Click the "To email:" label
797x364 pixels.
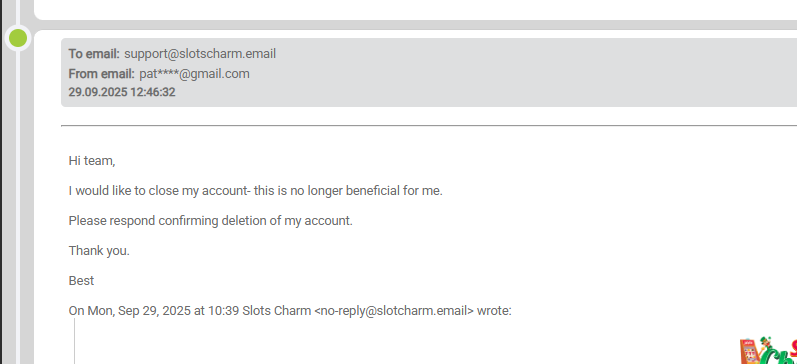(94, 53)
